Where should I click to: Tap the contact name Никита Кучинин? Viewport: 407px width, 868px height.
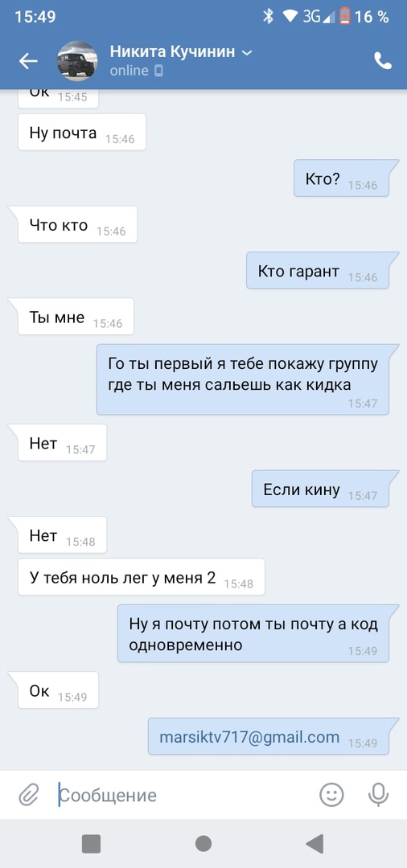[173, 51]
